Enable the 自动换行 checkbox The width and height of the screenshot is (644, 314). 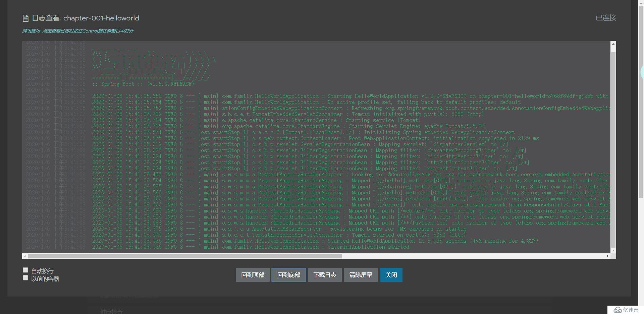click(25, 270)
